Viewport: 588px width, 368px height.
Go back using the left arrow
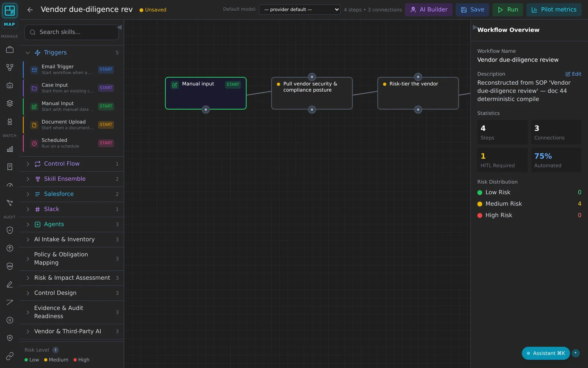coord(30,10)
